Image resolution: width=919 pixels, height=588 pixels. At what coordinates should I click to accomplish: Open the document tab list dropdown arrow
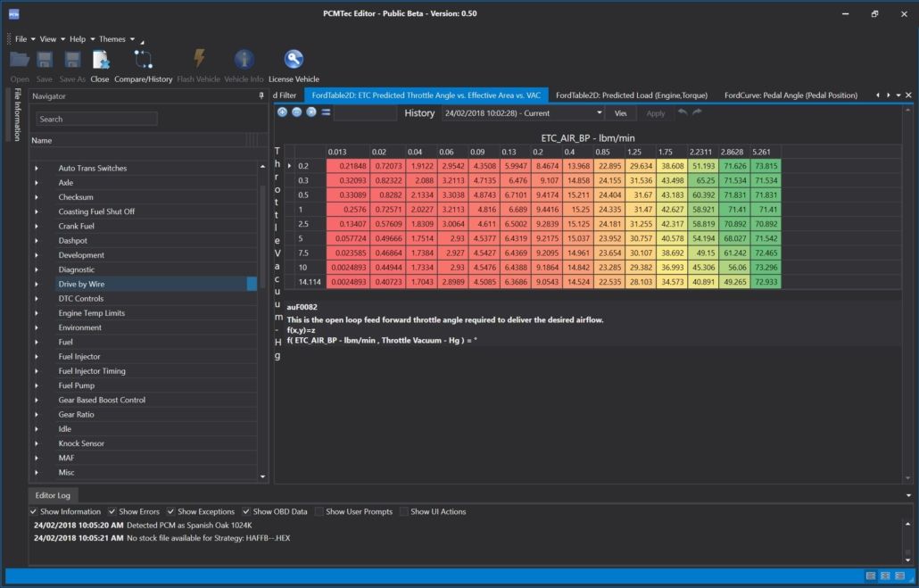pos(898,95)
